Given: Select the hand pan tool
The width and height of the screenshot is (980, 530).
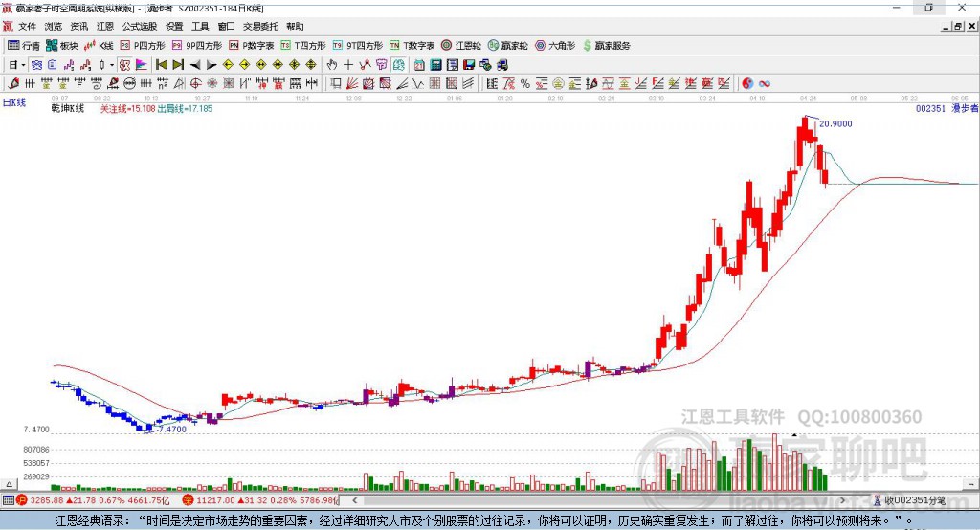Looking at the screenshot, I should pos(331,65).
